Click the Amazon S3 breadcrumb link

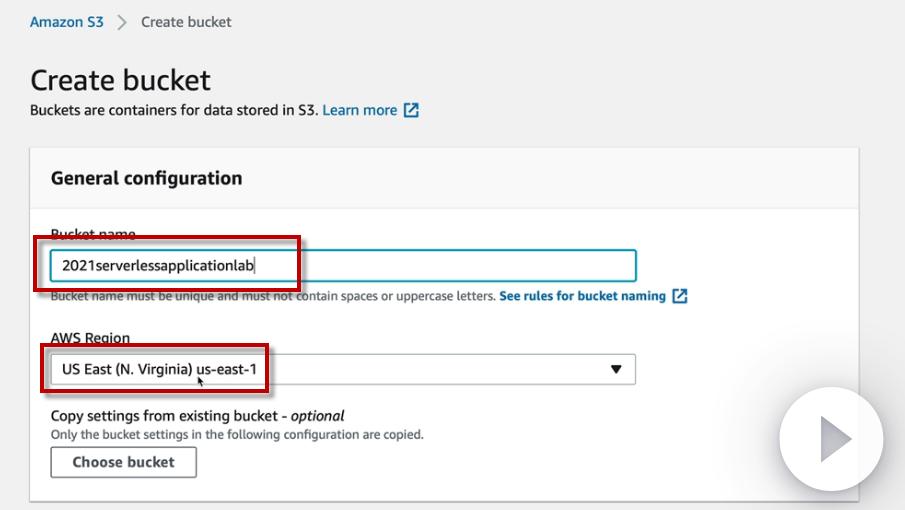pyautogui.click(x=66, y=21)
